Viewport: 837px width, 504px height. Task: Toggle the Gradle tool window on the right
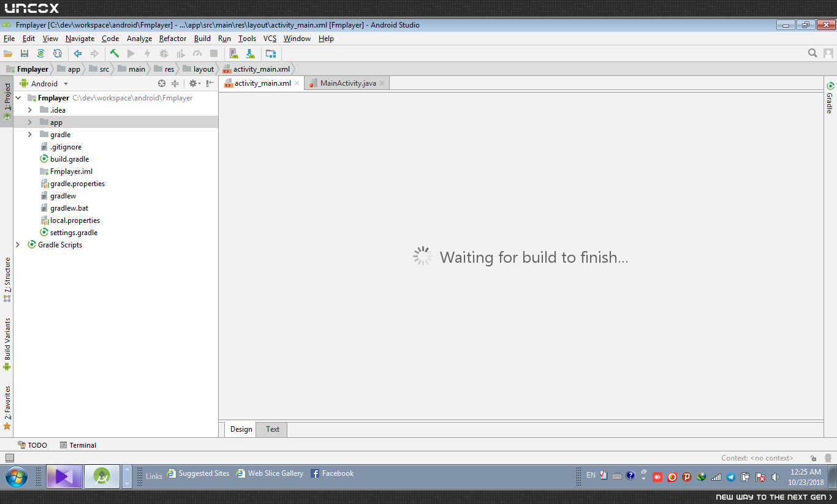(830, 97)
